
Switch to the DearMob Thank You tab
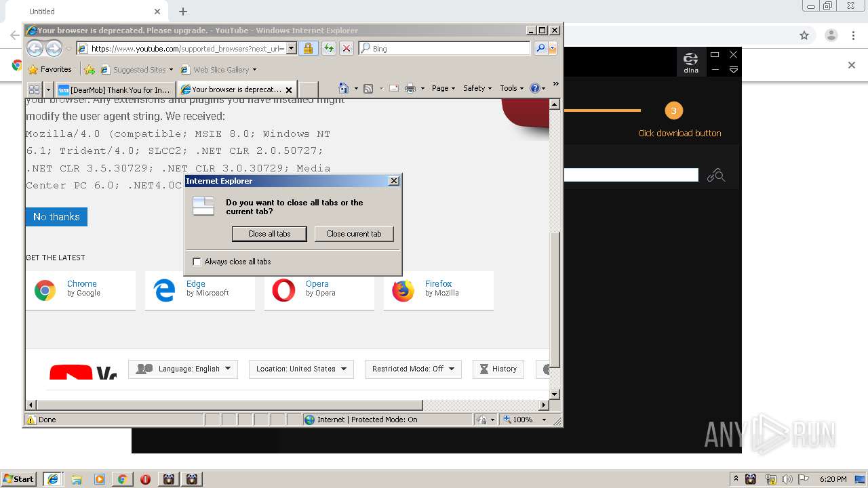(115, 89)
